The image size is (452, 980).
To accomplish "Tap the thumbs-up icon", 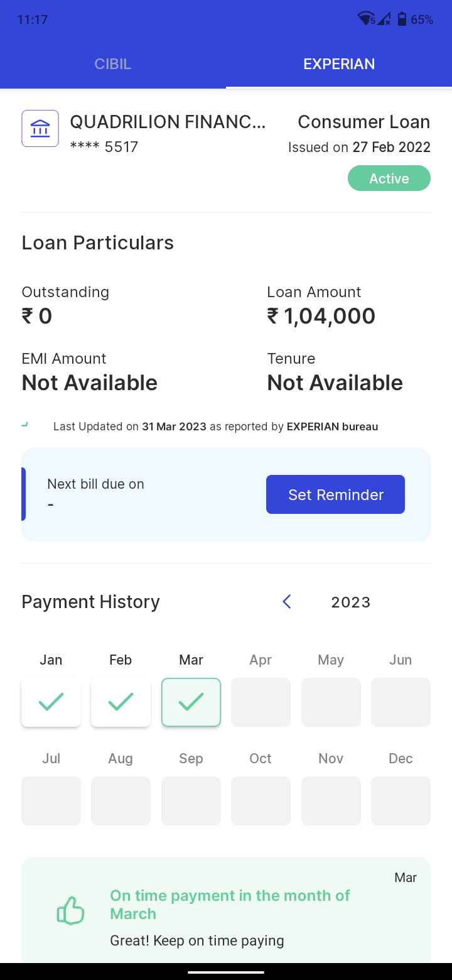I will (70, 910).
